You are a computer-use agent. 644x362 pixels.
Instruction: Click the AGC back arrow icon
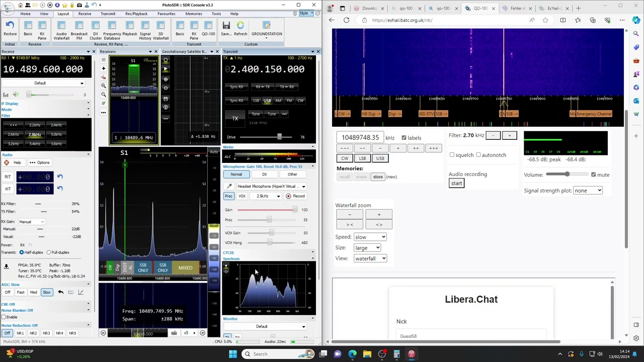click(60, 292)
